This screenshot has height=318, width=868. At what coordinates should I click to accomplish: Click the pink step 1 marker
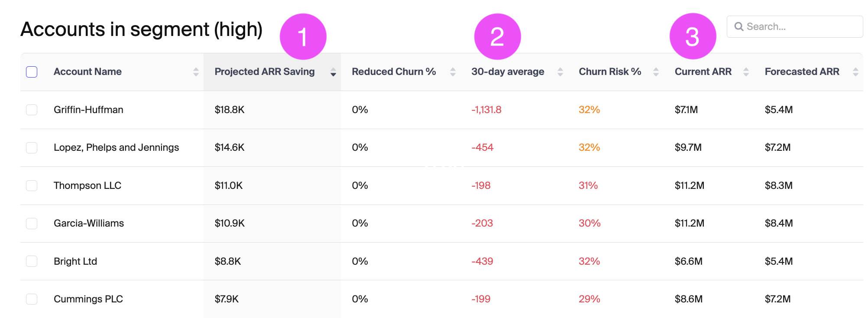[x=303, y=36]
